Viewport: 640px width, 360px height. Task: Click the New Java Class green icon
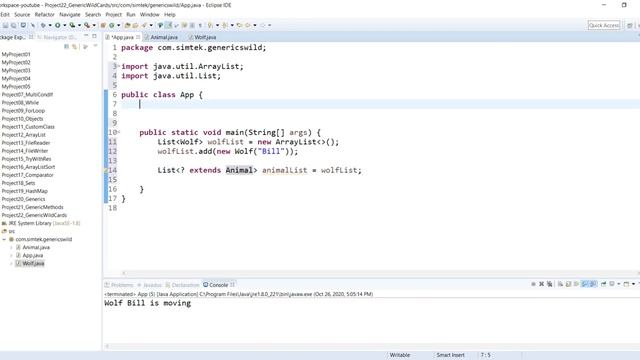[111, 25]
